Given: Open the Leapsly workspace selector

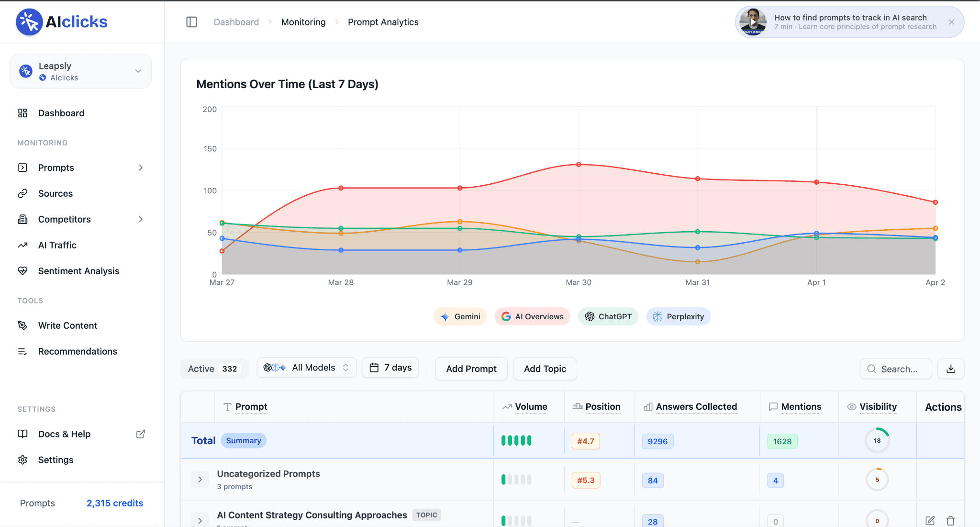Looking at the screenshot, I should (80, 71).
